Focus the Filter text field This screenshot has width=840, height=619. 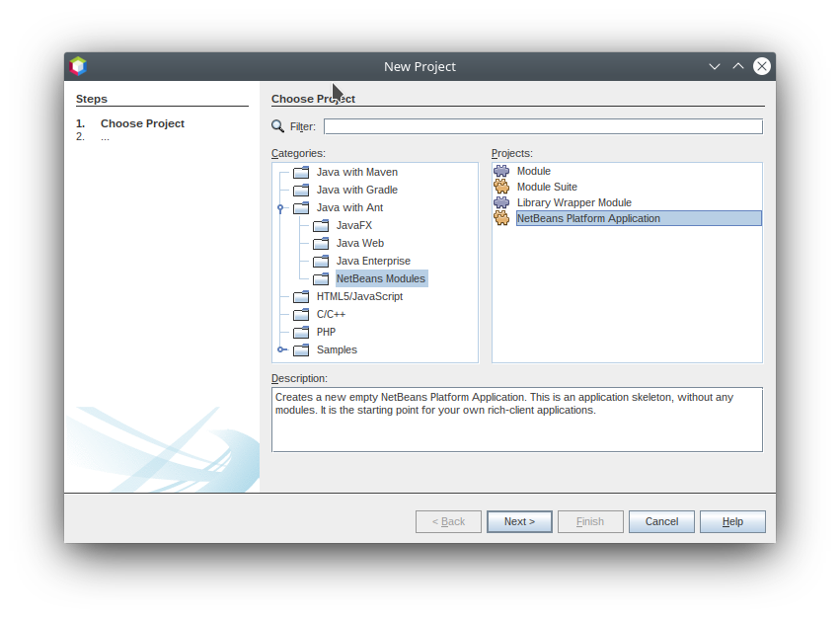pyautogui.click(x=543, y=126)
